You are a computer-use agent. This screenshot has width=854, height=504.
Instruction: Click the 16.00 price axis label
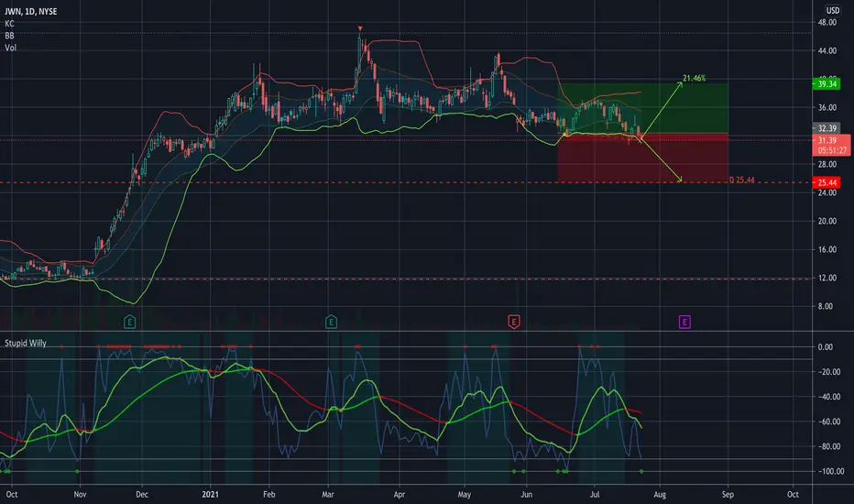point(827,249)
